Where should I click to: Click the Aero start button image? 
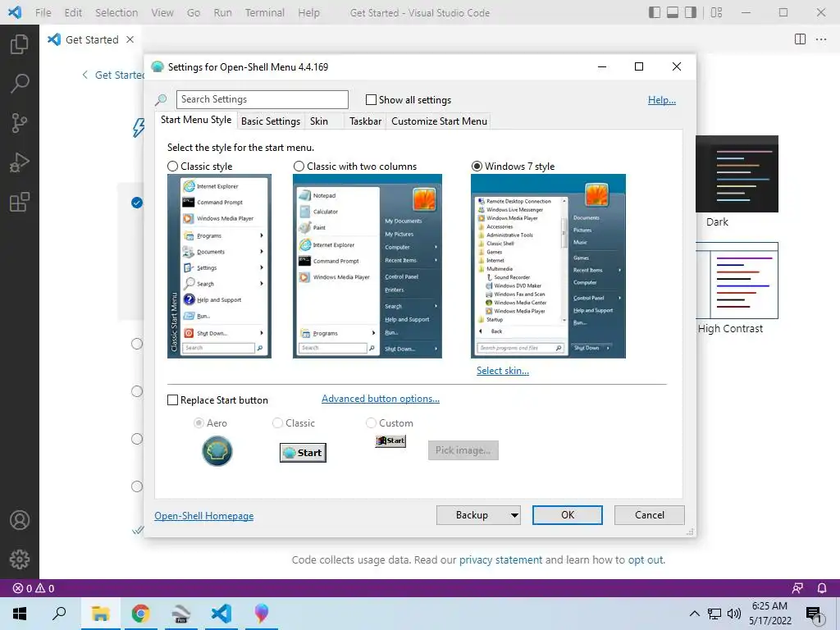point(217,451)
